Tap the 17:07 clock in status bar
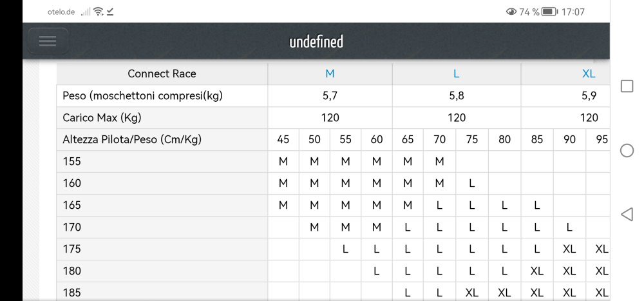 [x=573, y=12]
